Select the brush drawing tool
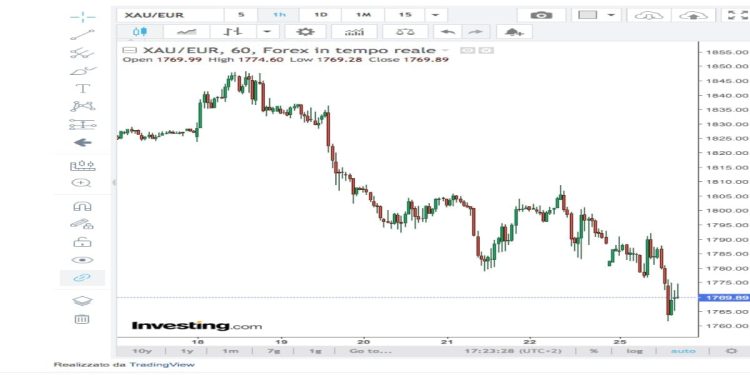The image size is (750, 375). 82,71
